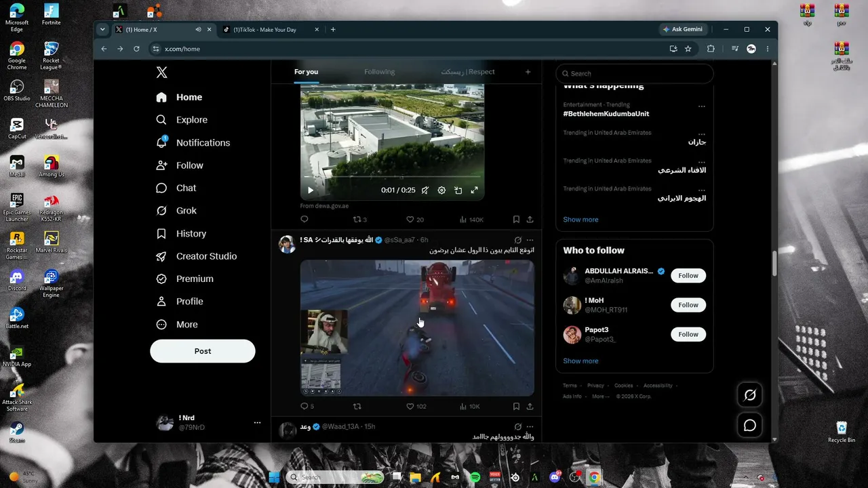The width and height of the screenshot is (868, 488).
Task: Add a new timeline tab with plus
Action: click(528, 72)
